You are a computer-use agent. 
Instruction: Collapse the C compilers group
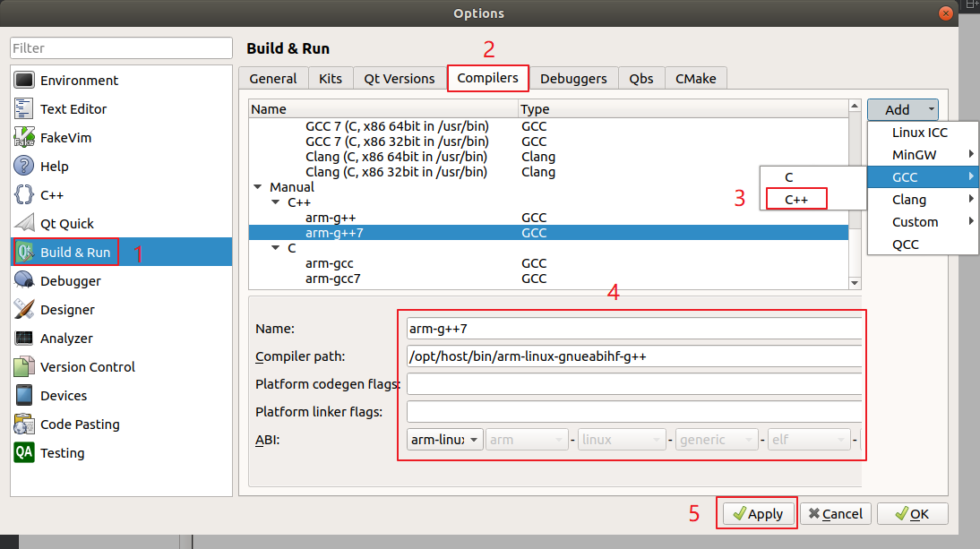276,248
